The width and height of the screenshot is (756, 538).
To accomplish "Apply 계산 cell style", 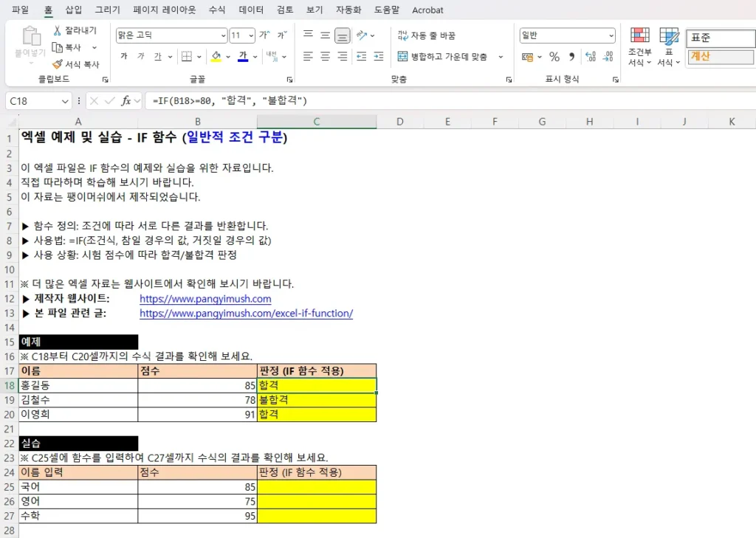I will [721, 56].
